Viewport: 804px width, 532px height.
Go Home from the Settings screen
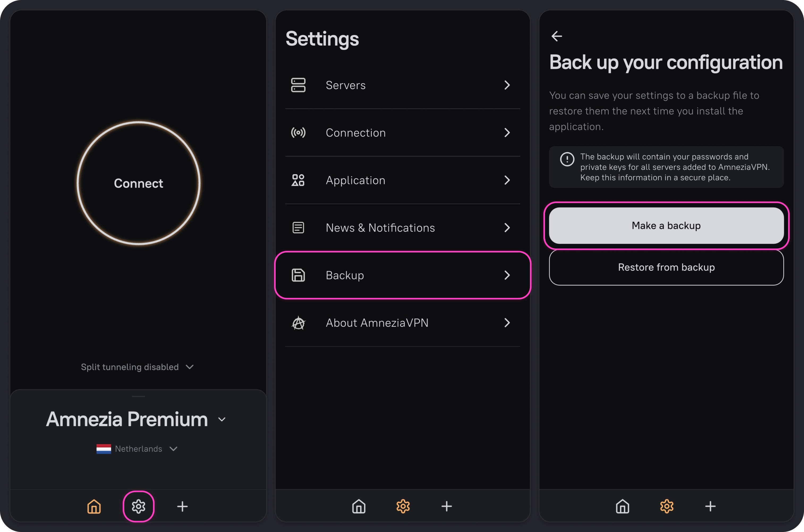coord(359,507)
